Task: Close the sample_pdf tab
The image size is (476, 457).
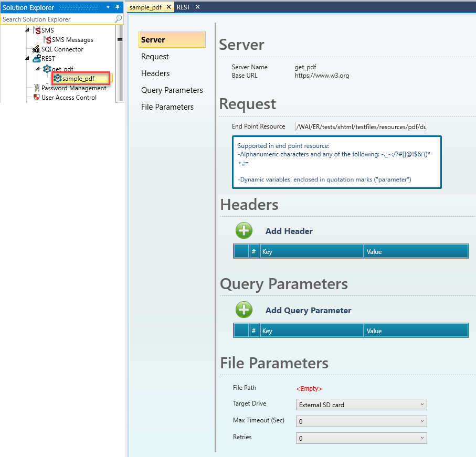Action: pyautogui.click(x=169, y=7)
